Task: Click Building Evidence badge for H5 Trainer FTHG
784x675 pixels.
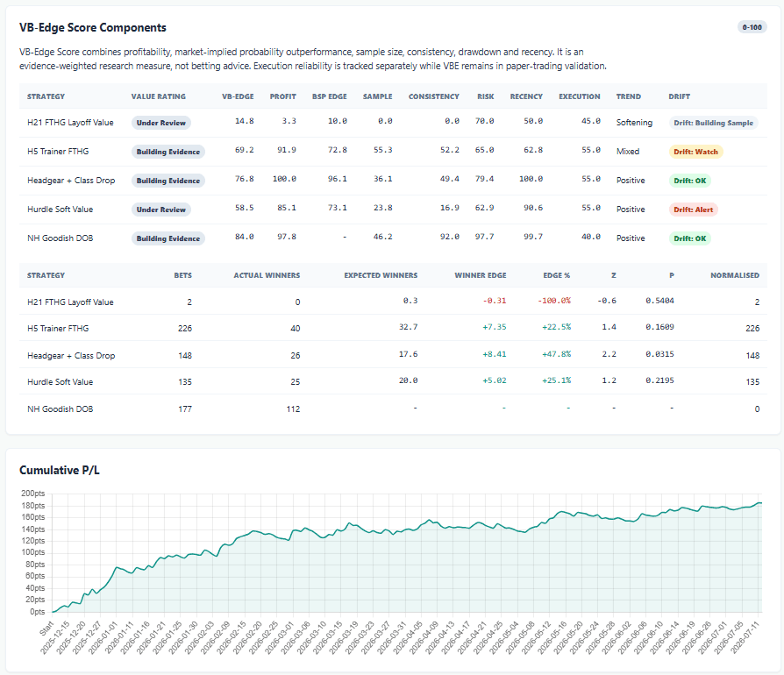Action: (x=168, y=152)
